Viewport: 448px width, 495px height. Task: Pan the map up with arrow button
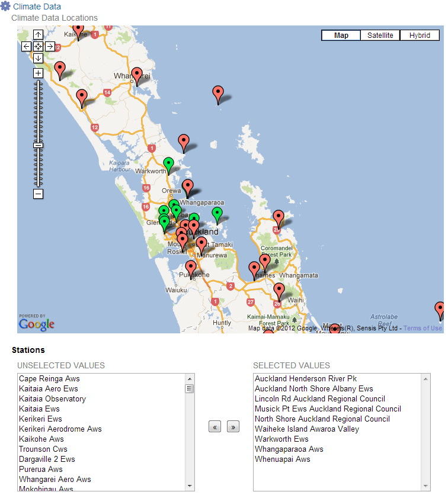[38, 35]
